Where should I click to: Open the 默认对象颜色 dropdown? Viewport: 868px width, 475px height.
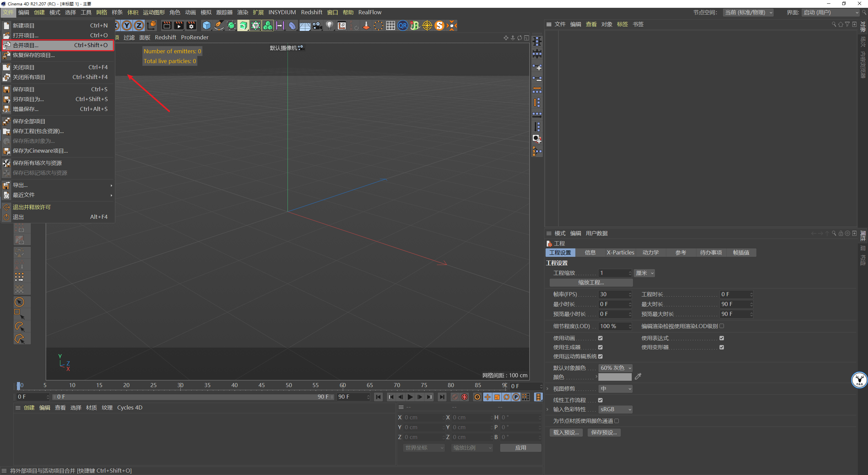615,368
